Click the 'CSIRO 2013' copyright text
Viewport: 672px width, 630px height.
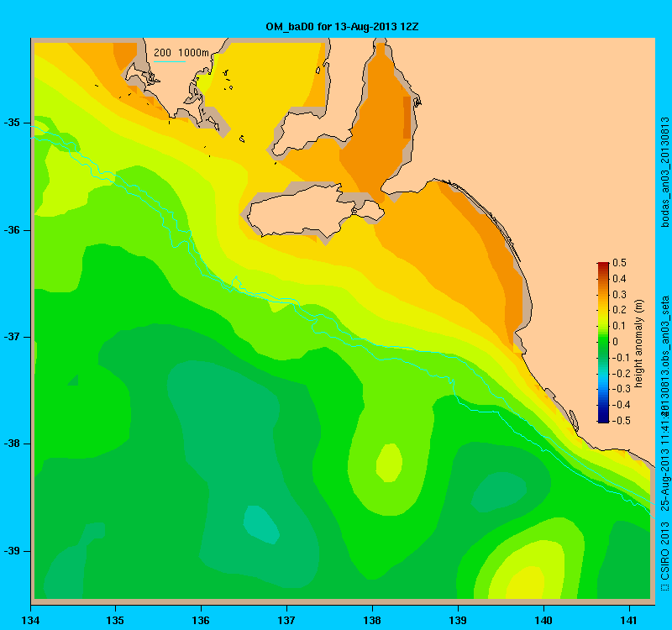coord(664,550)
